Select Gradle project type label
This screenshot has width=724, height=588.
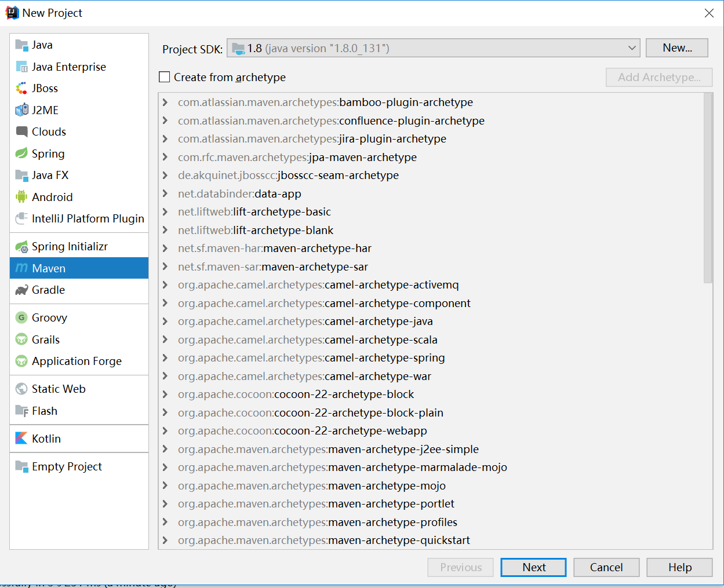pyautogui.click(x=48, y=290)
